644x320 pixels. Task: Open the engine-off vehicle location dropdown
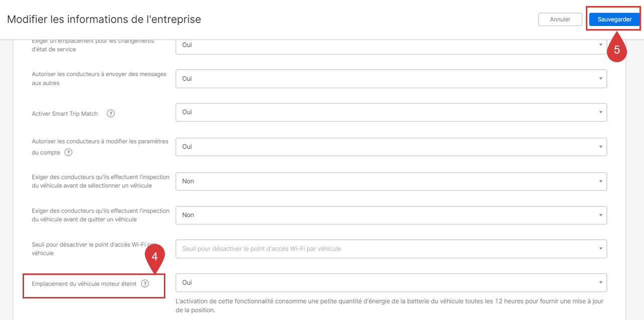[391, 282]
